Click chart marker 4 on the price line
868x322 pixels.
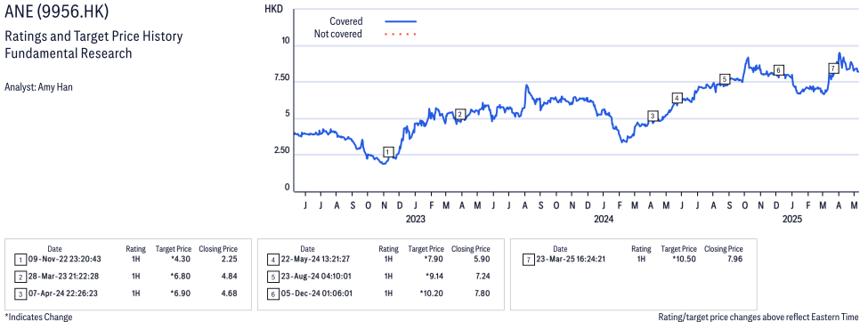pos(677,98)
